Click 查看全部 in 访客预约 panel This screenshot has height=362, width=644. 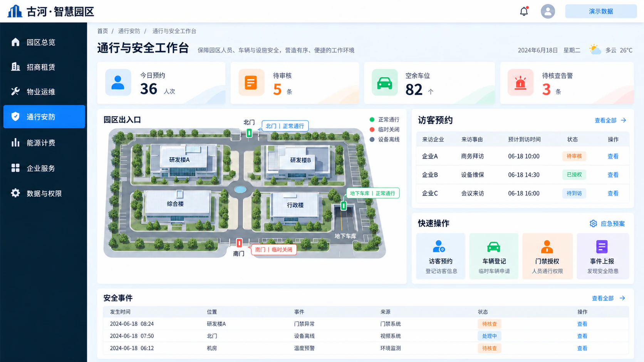click(x=610, y=120)
